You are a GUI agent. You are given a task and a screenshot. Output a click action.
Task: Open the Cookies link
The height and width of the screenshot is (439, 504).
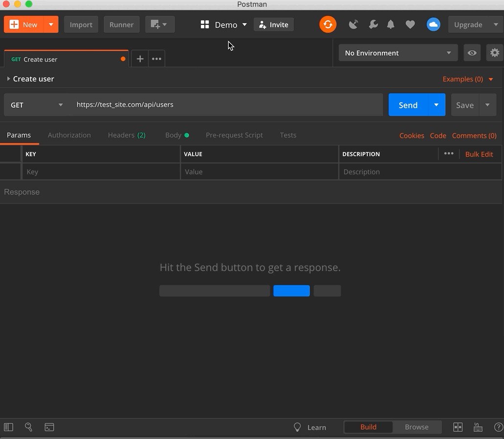(x=412, y=136)
